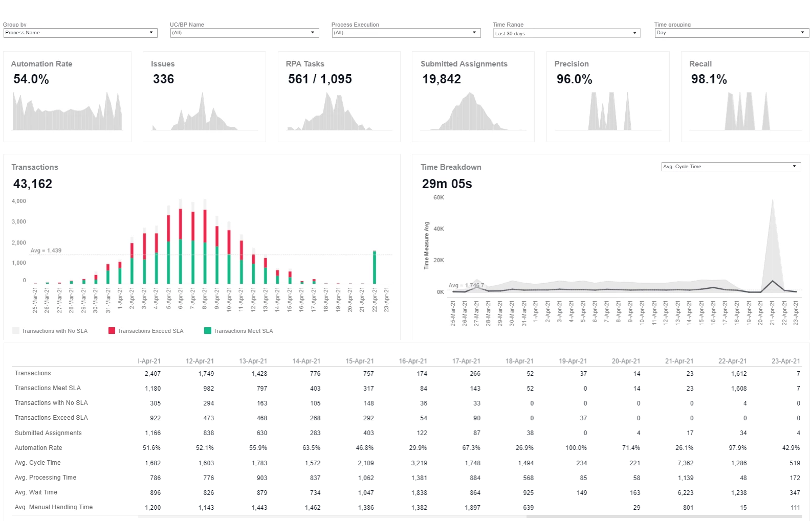This screenshot has height=521, width=812.
Task: Select the Avg. Manual Handling Time row label
Action: tap(54, 507)
